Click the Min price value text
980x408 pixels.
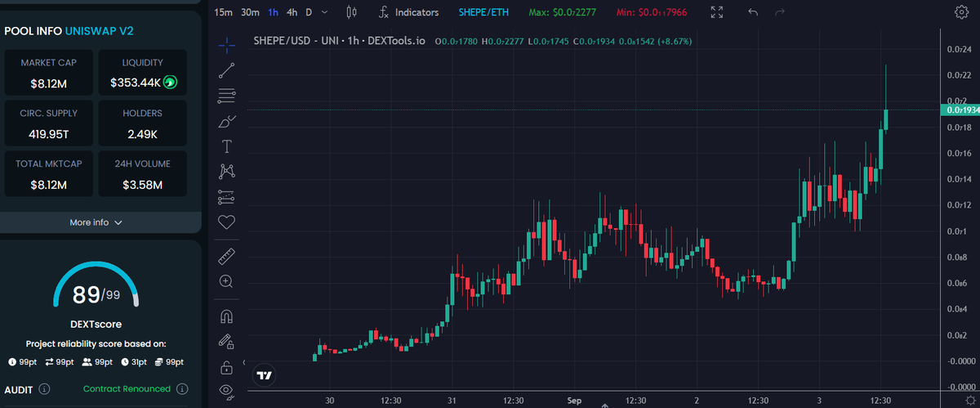(x=651, y=12)
